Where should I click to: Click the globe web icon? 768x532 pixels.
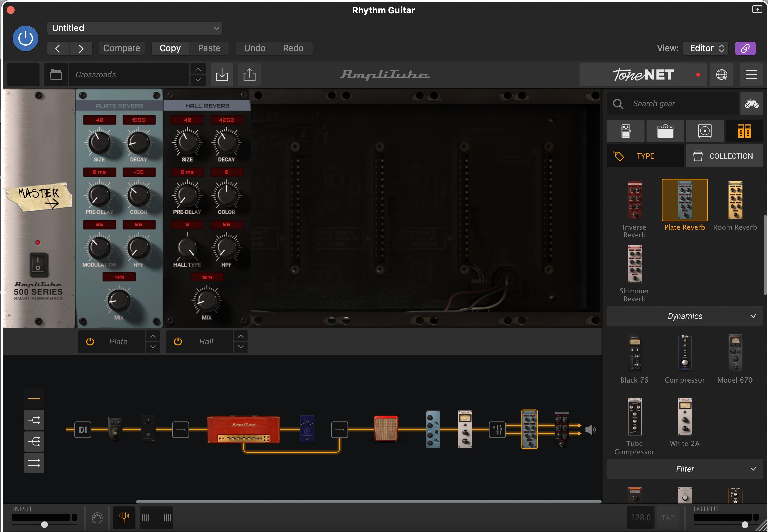pyautogui.click(x=722, y=74)
